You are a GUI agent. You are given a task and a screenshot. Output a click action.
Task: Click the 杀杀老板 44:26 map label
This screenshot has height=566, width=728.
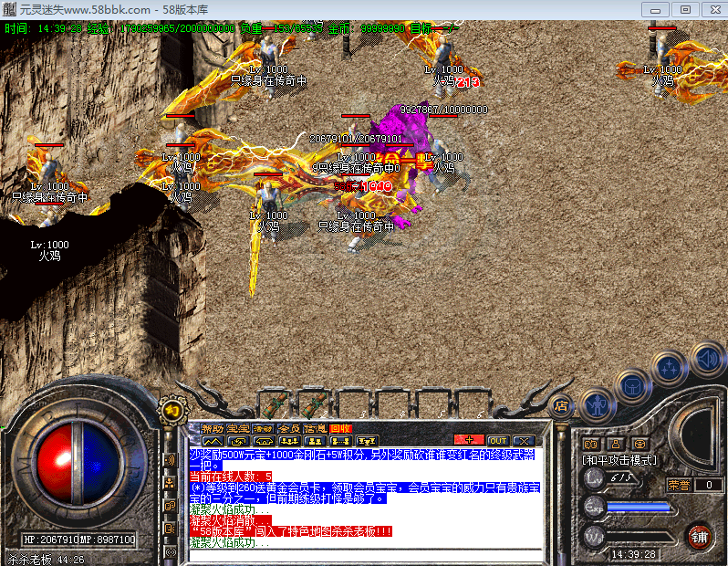pos(46,560)
